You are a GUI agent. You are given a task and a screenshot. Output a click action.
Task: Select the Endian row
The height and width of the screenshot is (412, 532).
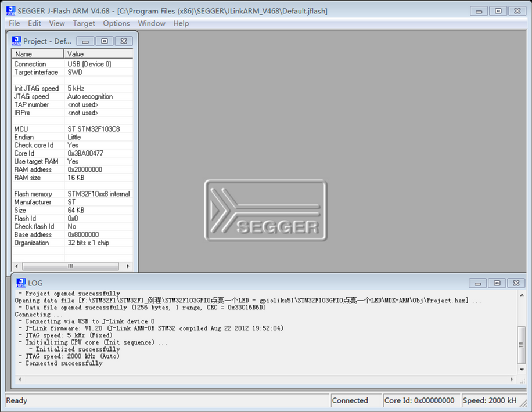72,137
